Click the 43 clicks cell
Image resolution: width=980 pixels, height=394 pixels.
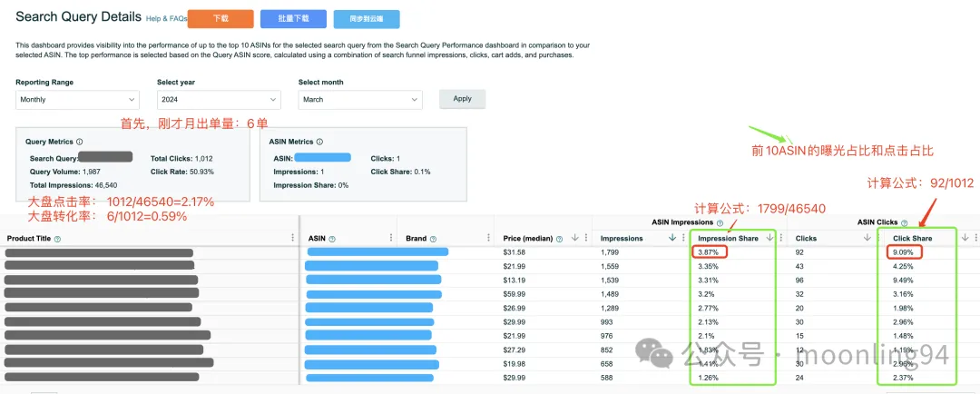point(800,266)
